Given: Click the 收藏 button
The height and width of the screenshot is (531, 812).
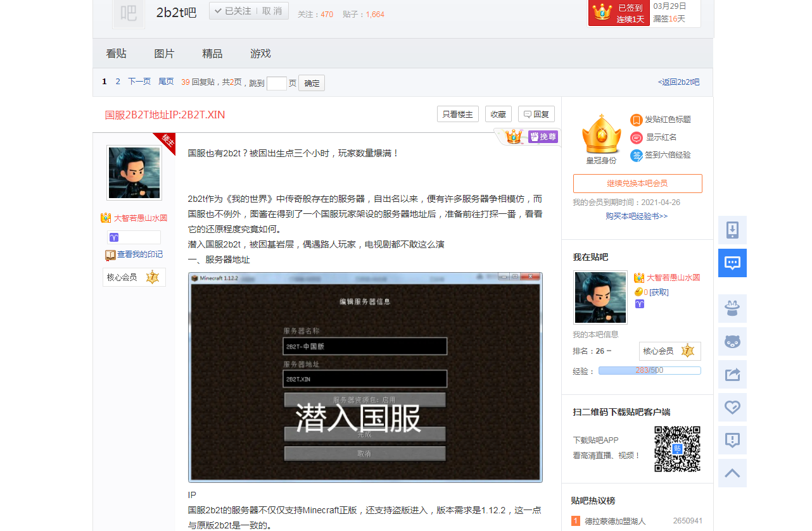Looking at the screenshot, I should [x=498, y=114].
